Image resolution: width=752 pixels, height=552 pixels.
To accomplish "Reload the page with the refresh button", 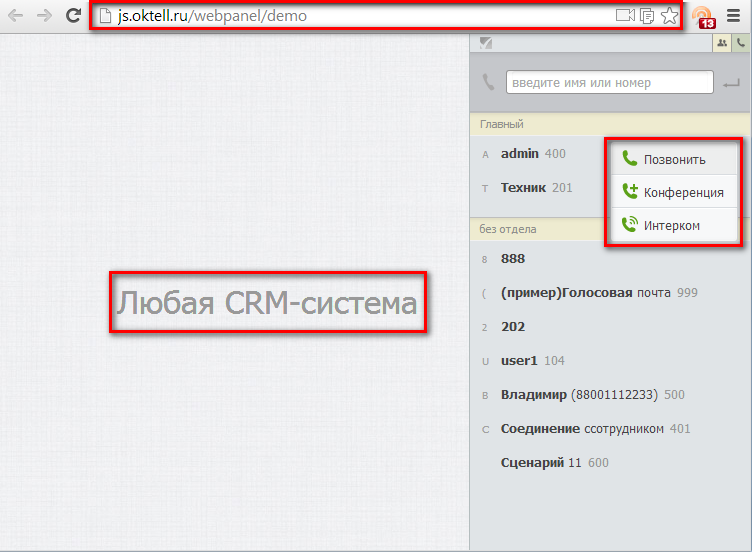I will tap(73, 15).
